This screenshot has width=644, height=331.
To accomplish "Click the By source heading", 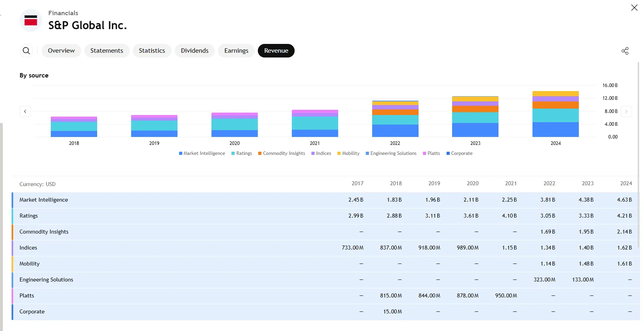I will point(34,75).
